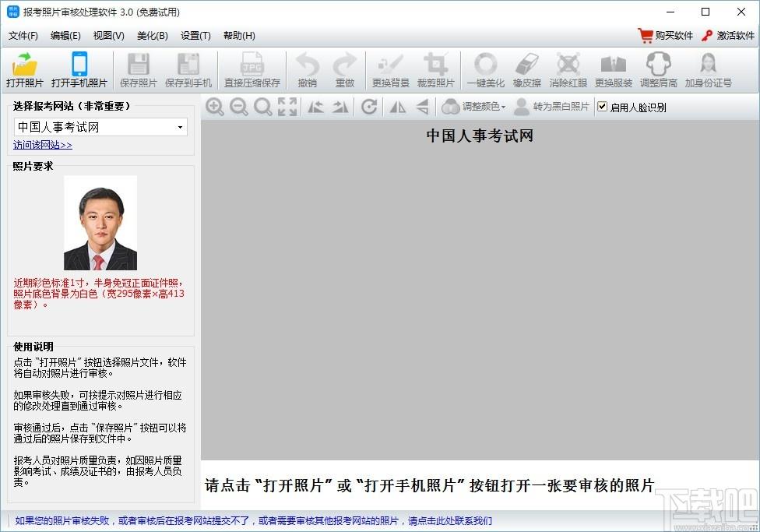Flip the photo horizontally
This screenshot has height=532, width=760.
point(398,107)
